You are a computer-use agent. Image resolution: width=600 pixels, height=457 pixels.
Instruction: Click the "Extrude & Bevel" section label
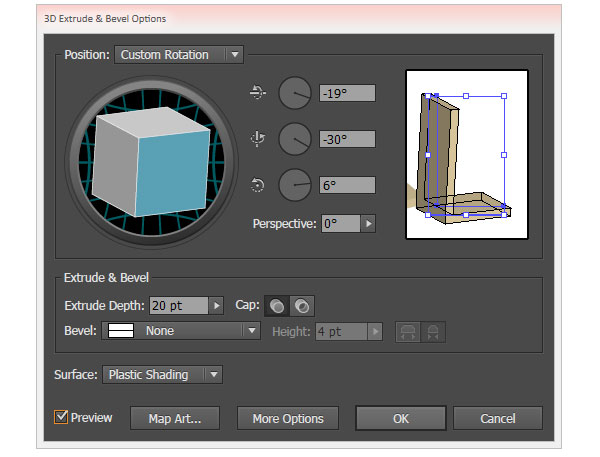click(106, 277)
